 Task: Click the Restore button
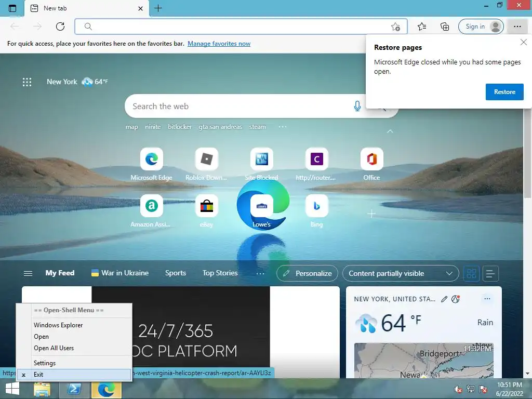(x=504, y=92)
